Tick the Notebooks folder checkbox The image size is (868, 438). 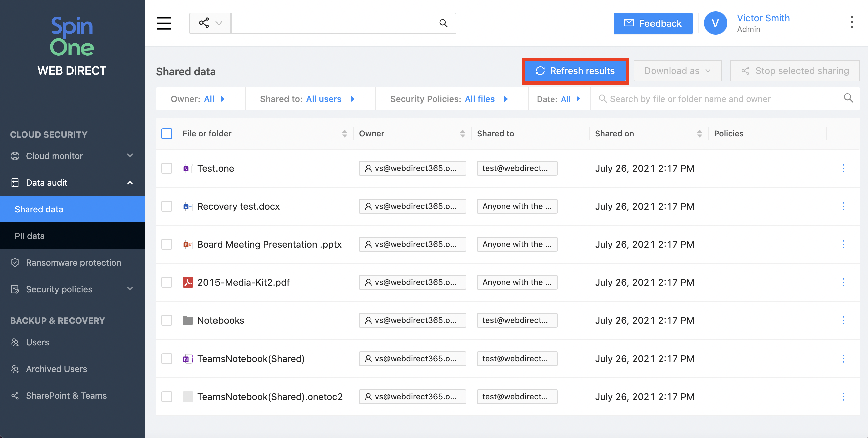tap(167, 320)
